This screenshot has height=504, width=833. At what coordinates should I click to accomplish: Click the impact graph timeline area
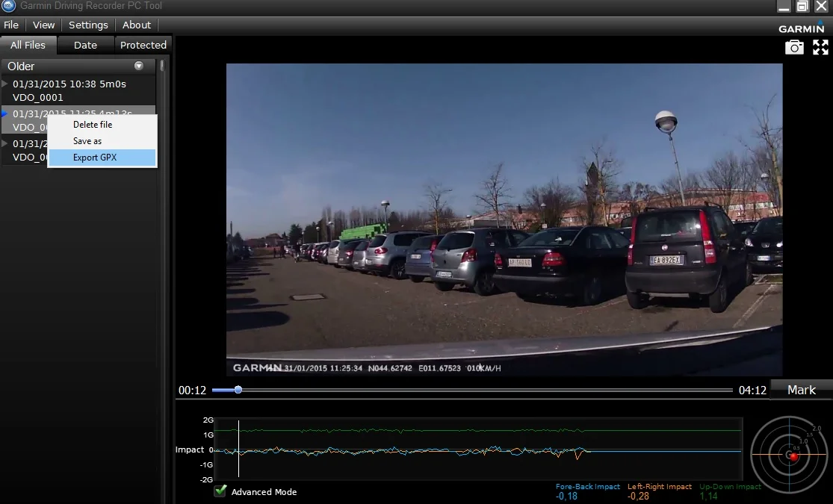point(478,450)
